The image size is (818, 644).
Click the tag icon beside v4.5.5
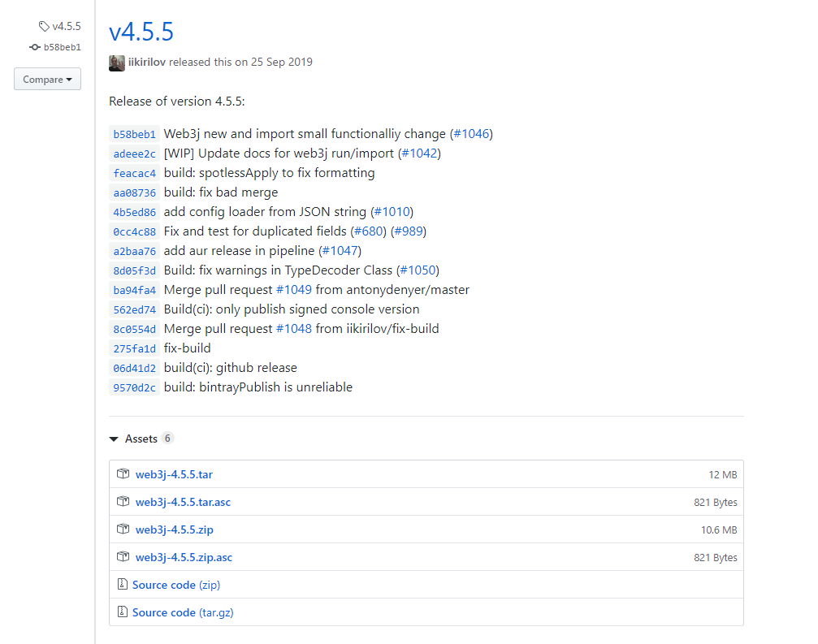click(44, 26)
